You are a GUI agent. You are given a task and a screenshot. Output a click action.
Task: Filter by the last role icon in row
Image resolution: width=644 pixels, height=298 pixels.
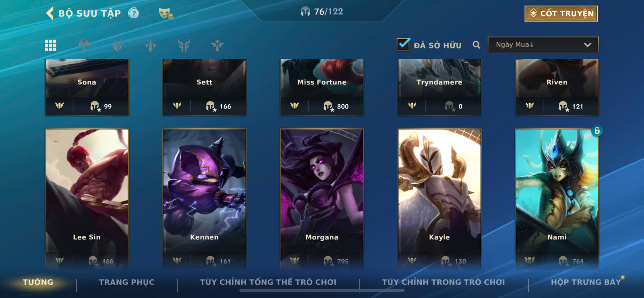point(217,45)
